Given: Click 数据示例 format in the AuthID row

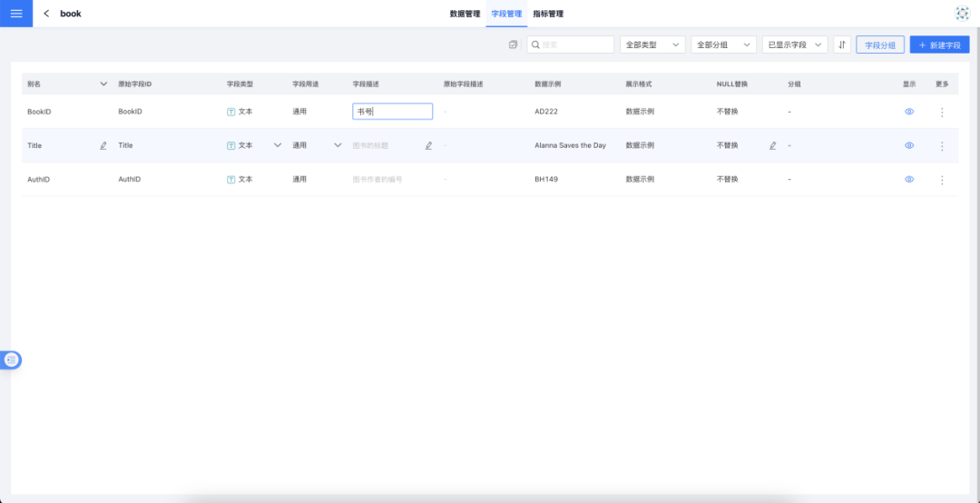Looking at the screenshot, I should 640,179.
